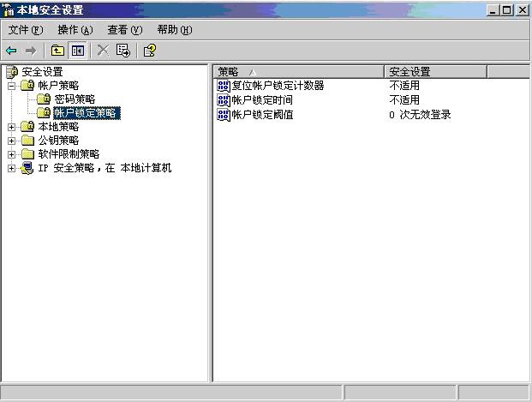
Task: Click the 本地策略 folder icon
Action: tap(27, 127)
